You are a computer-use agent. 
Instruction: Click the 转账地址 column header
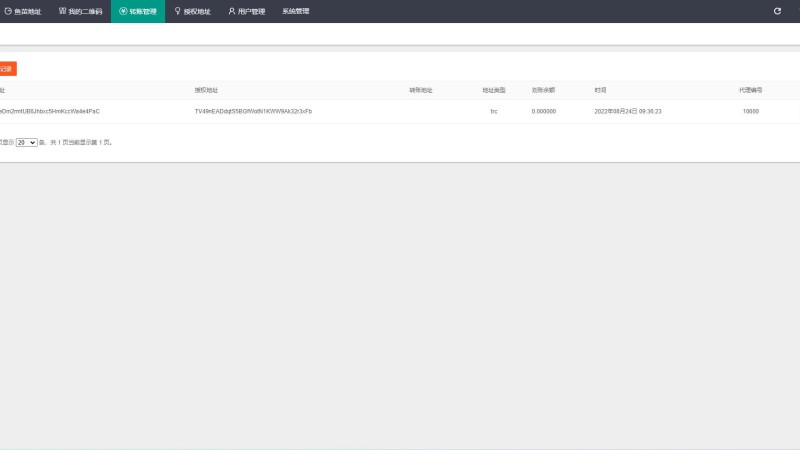point(420,90)
